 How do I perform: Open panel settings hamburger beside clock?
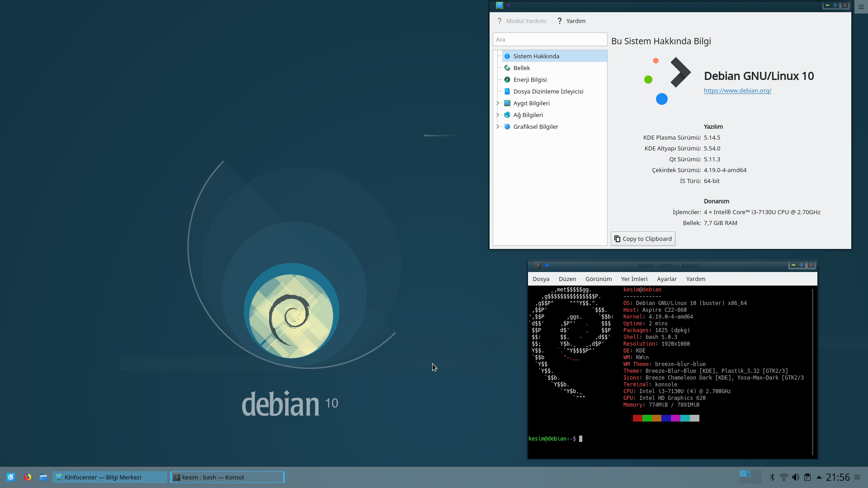click(857, 477)
